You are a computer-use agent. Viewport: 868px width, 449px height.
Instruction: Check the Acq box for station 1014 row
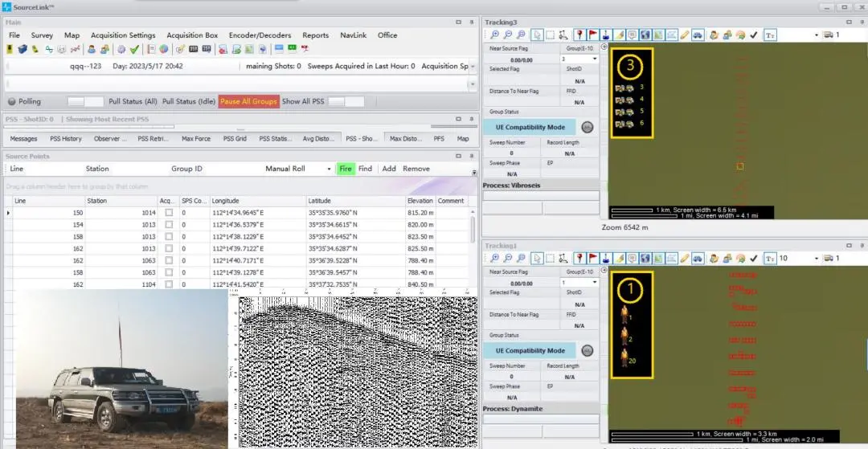click(x=168, y=213)
